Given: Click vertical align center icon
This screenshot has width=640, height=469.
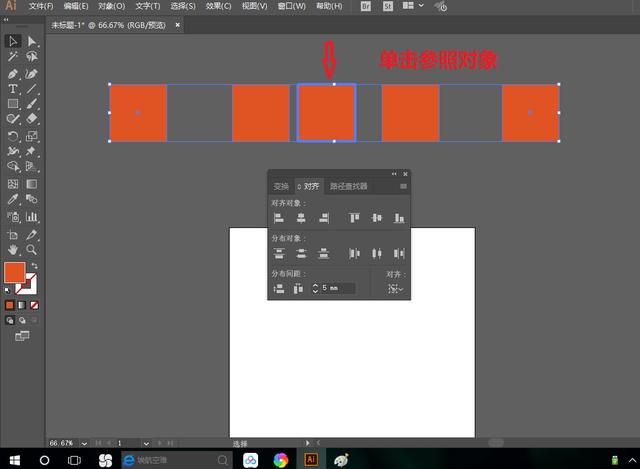Looking at the screenshot, I should 376,218.
